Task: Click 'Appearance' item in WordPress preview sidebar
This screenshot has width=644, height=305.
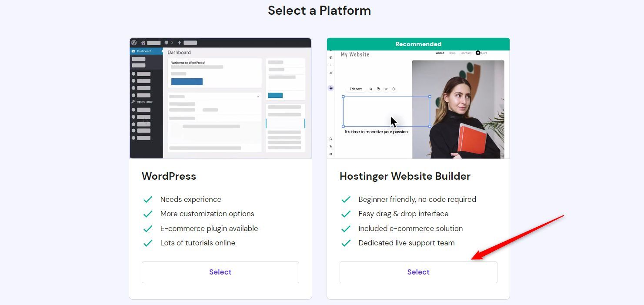Action: pos(144,102)
